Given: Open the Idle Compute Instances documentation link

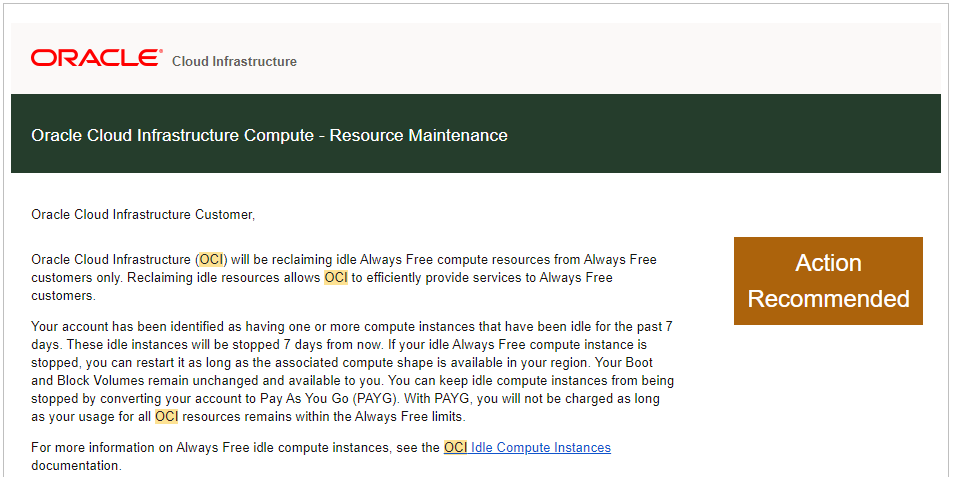Looking at the screenshot, I should pyautogui.click(x=540, y=447).
